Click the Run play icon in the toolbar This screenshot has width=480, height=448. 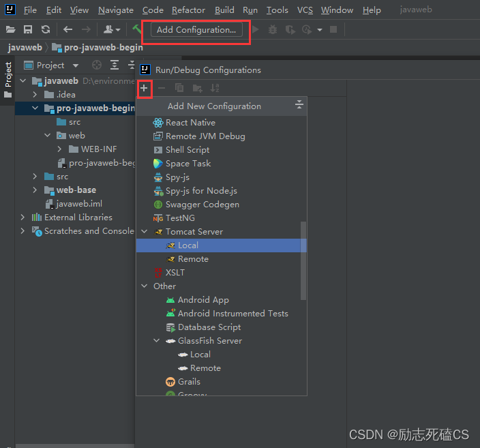tap(256, 29)
